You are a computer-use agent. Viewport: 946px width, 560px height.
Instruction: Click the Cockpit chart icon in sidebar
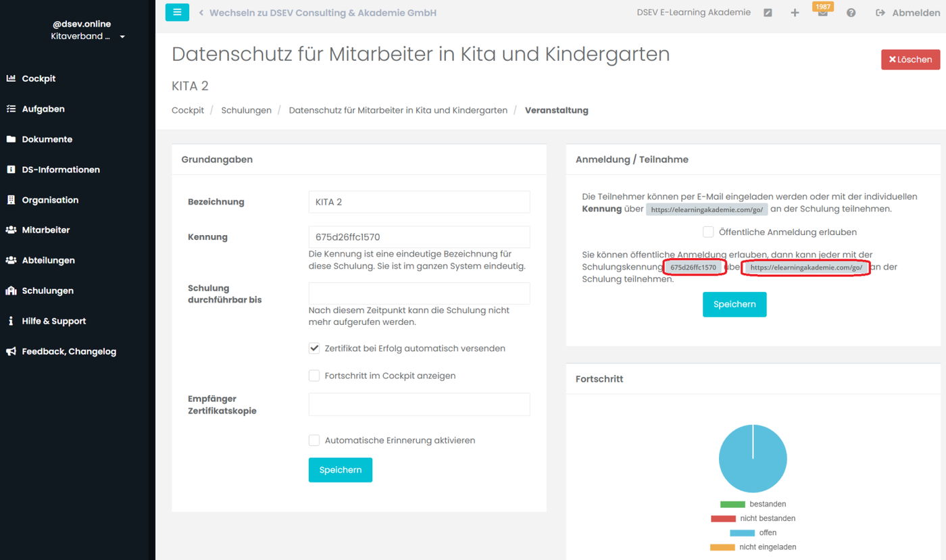pyautogui.click(x=11, y=78)
